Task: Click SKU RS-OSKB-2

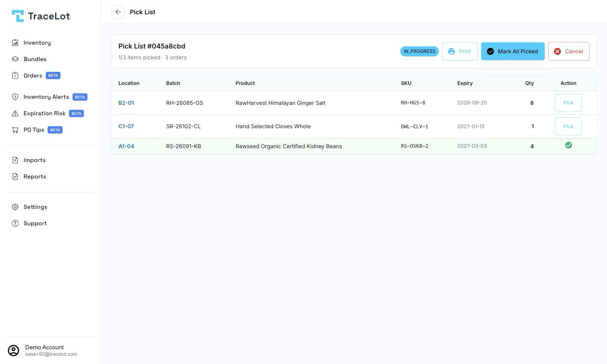Action: [x=414, y=146]
